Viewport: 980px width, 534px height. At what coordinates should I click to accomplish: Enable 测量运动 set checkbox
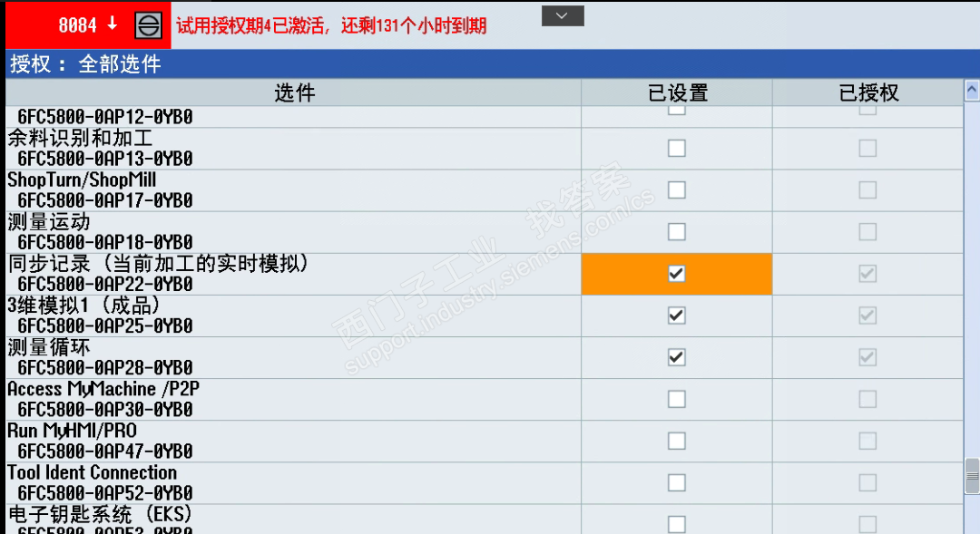(x=677, y=232)
